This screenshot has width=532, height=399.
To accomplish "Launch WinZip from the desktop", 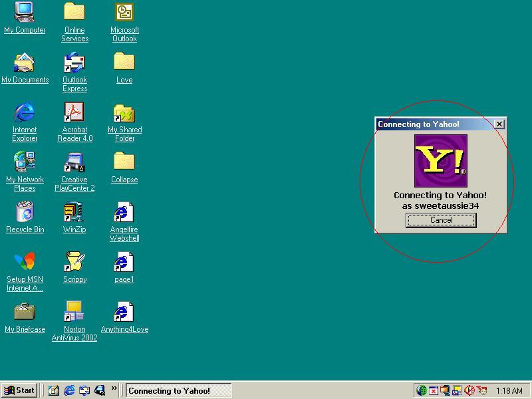I will pos(74,213).
